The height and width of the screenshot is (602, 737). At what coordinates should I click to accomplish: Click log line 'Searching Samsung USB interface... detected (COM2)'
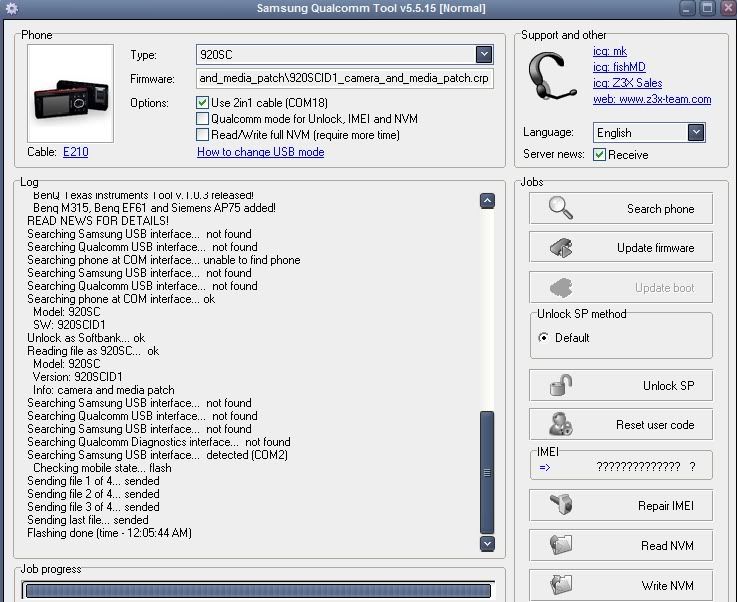coord(157,455)
